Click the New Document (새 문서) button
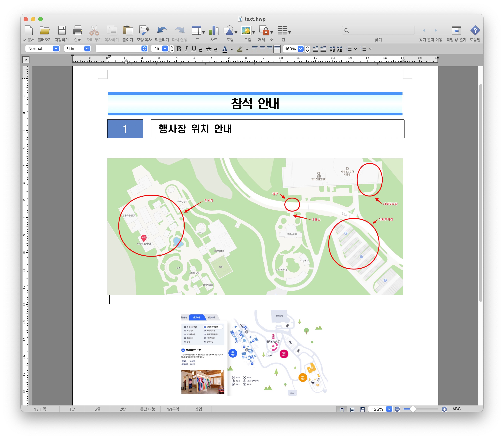504x439 pixels. tap(29, 31)
